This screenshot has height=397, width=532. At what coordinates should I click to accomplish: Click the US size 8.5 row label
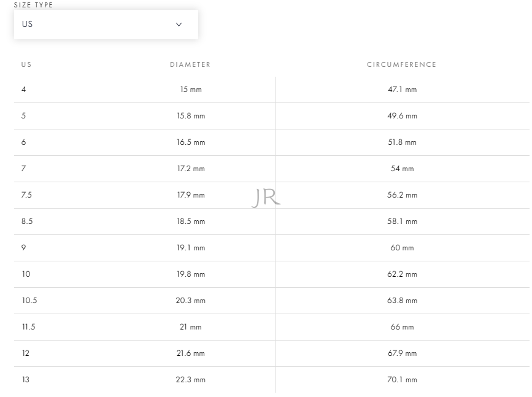[27, 222]
